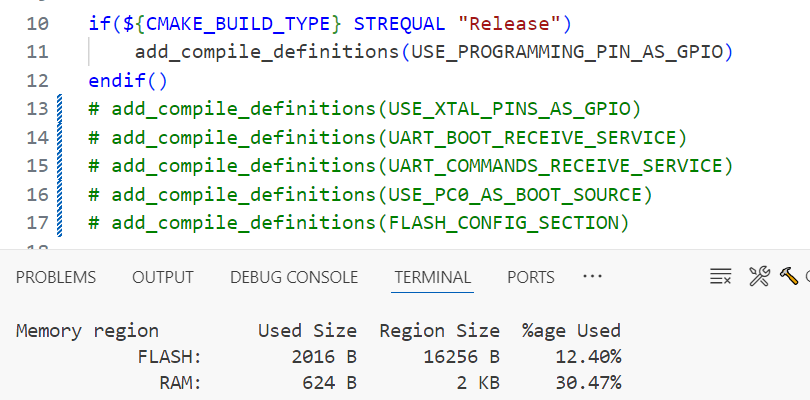Click the hammer build icon

coord(788,277)
